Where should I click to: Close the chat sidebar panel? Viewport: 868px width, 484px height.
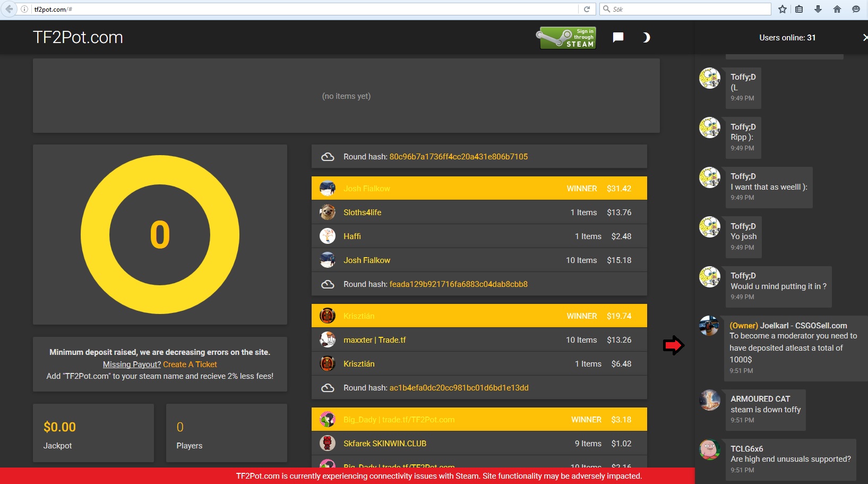tap(864, 37)
